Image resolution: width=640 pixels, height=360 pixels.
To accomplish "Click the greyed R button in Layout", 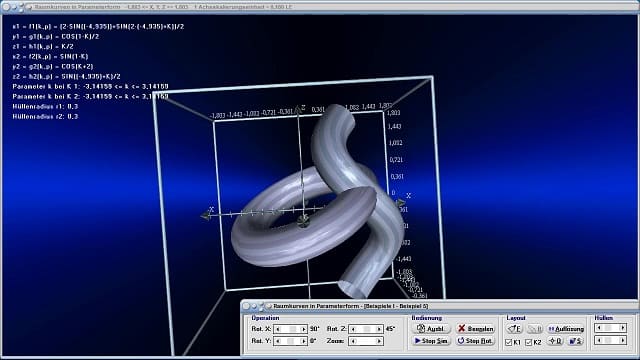I will click(535, 329).
